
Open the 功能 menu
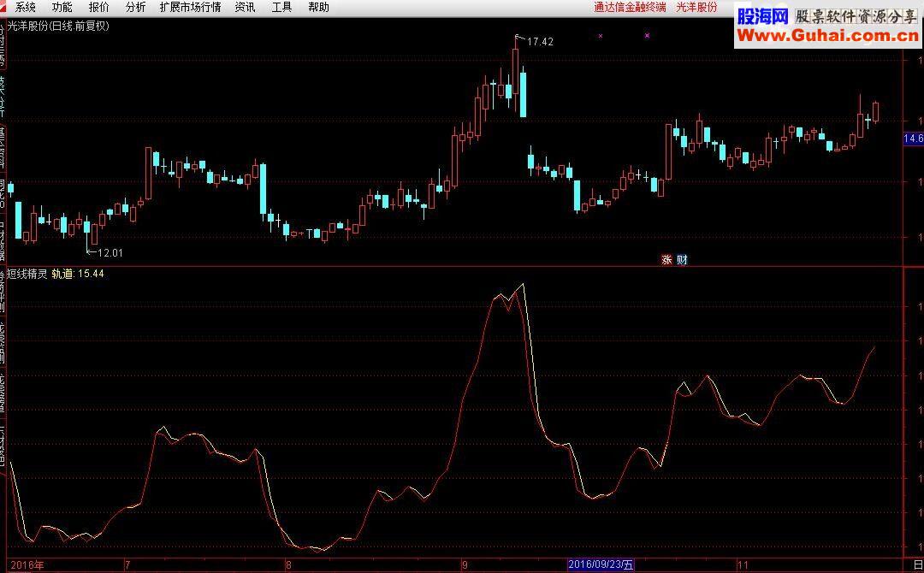click(x=62, y=7)
